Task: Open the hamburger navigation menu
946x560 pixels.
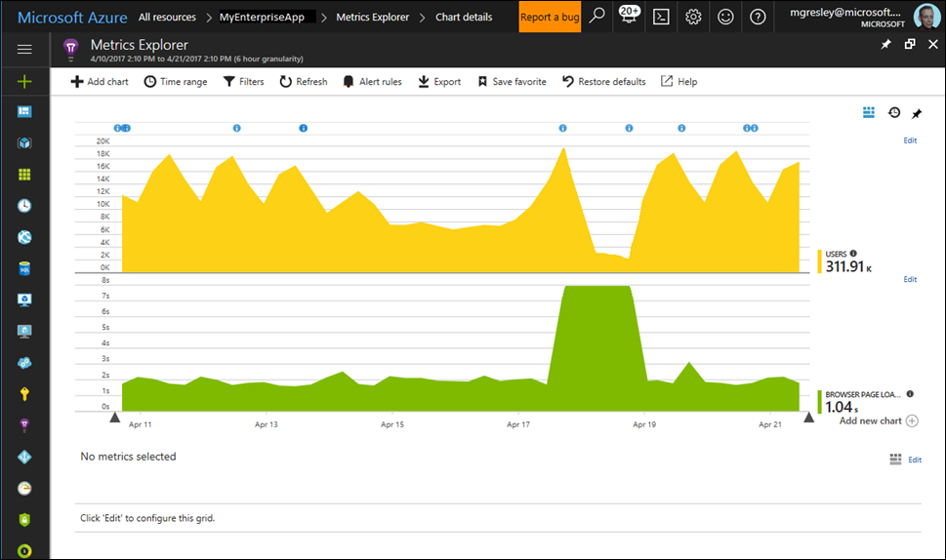Action: [24, 50]
